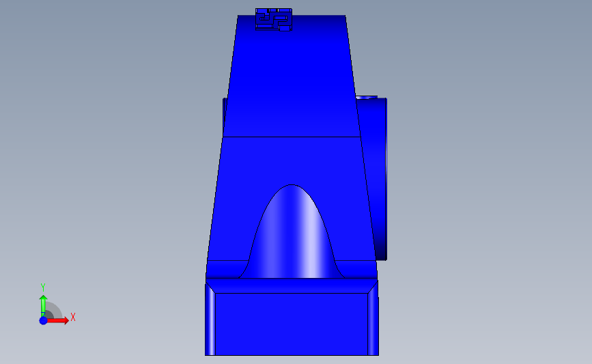Click the red X axis arrow on triad

point(58,320)
